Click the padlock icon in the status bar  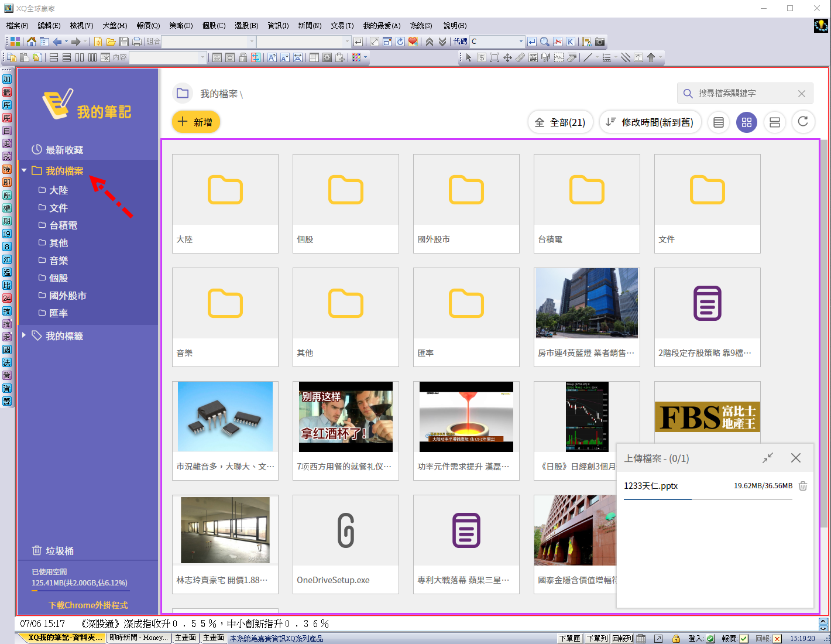676,639
